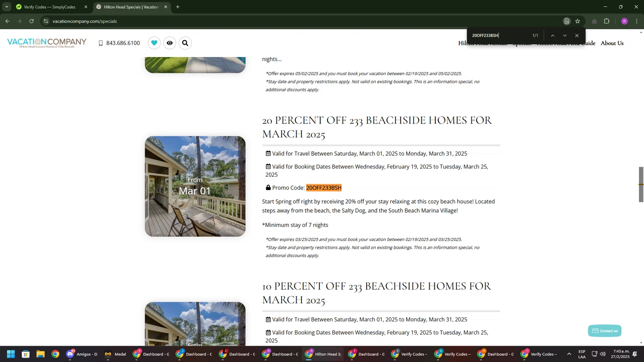Open Microsoft Store from the taskbar
Viewport: 644px width, 362px height.
coord(26,354)
